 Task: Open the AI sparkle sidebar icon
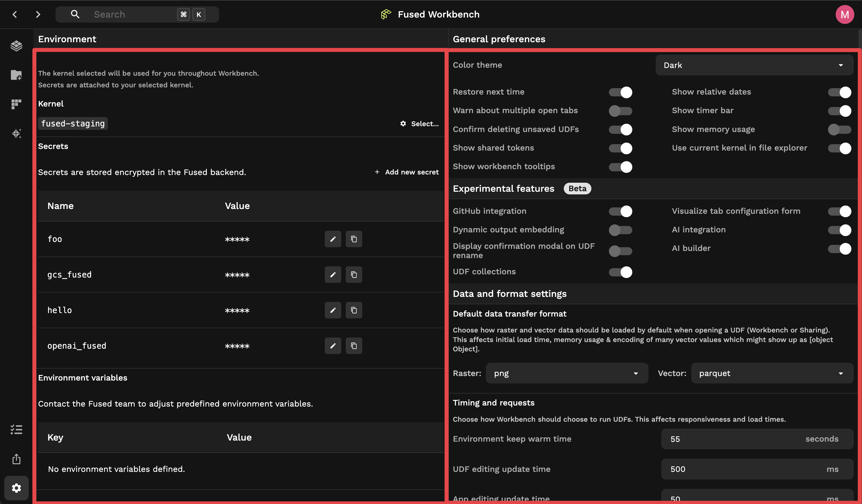coord(16,134)
